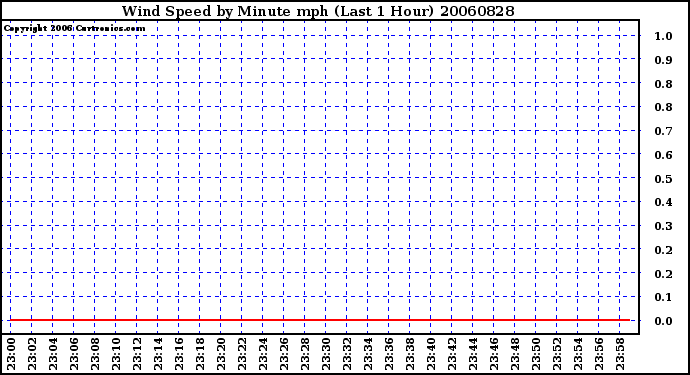Click the 23:36 time label
Viewport: 690px width, 375px height.
click(x=389, y=354)
